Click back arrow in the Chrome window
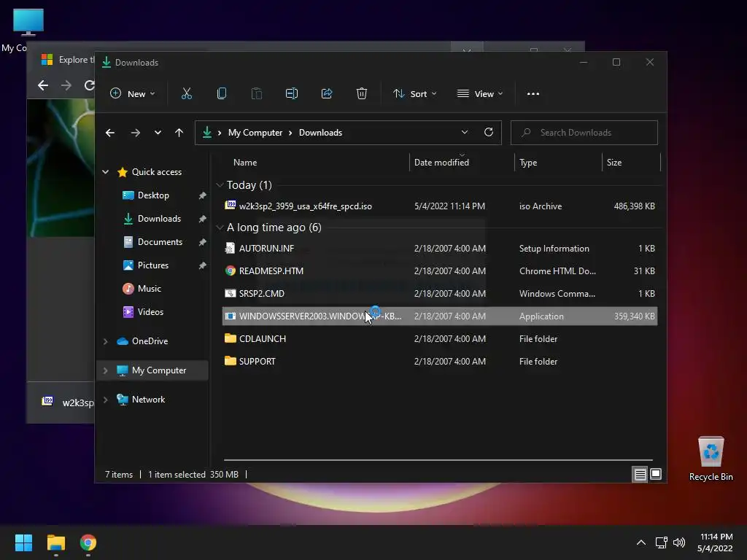Image resolution: width=747 pixels, height=560 pixels. [x=43, y=85]
